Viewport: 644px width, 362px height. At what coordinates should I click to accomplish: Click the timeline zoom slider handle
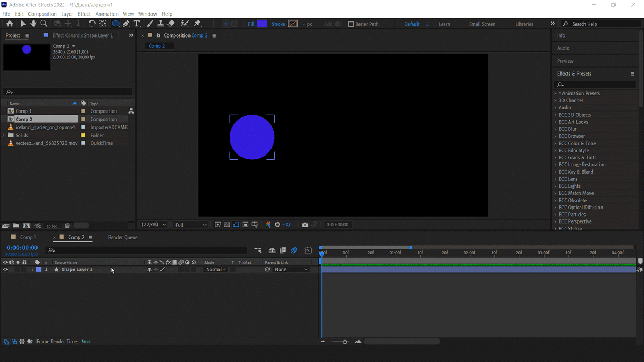(345, 342)
